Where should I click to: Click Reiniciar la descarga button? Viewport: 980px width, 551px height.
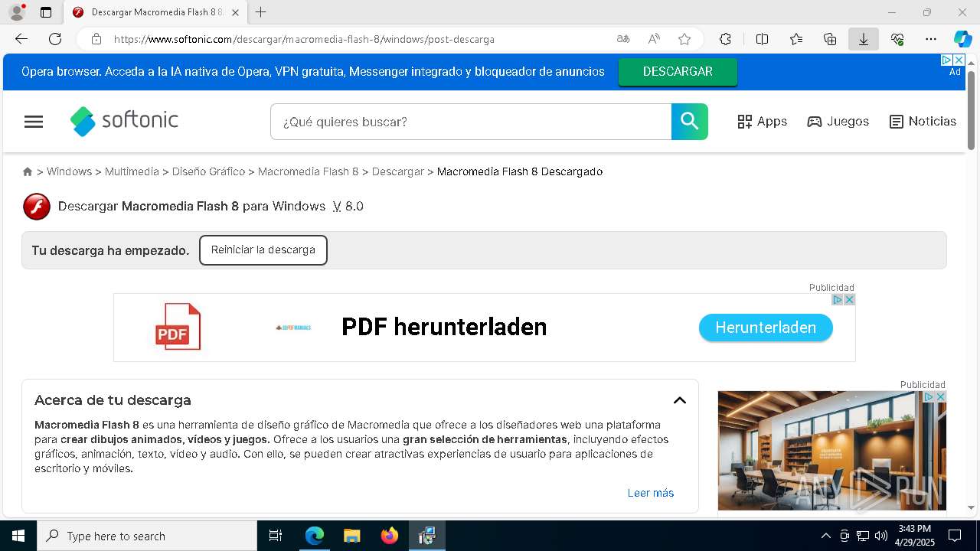point(263,250)
